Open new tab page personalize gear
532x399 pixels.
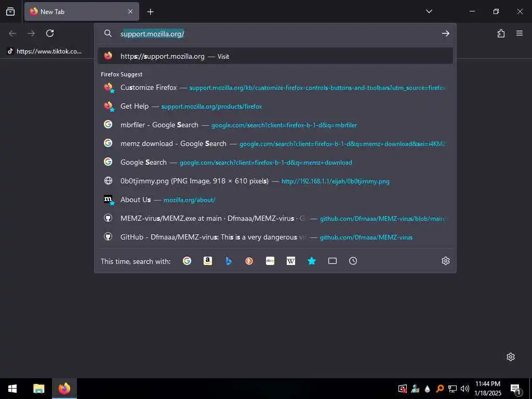tap(511, 357)
